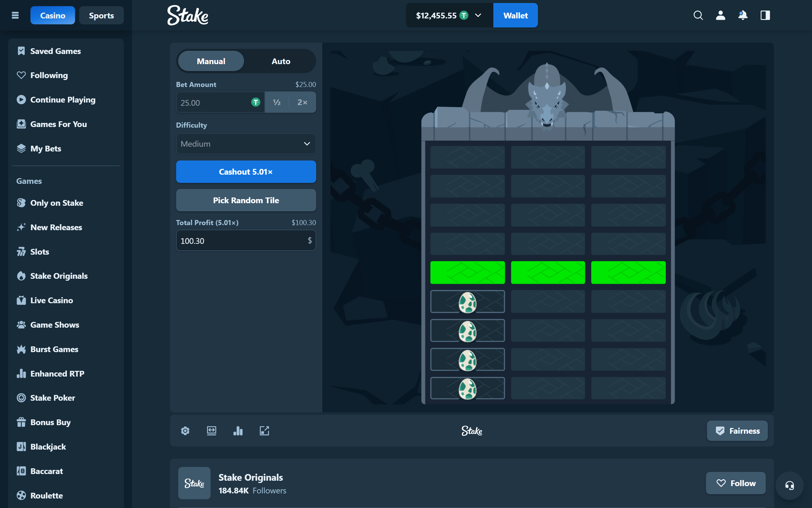Open live stats chart icon

(238, 431)
